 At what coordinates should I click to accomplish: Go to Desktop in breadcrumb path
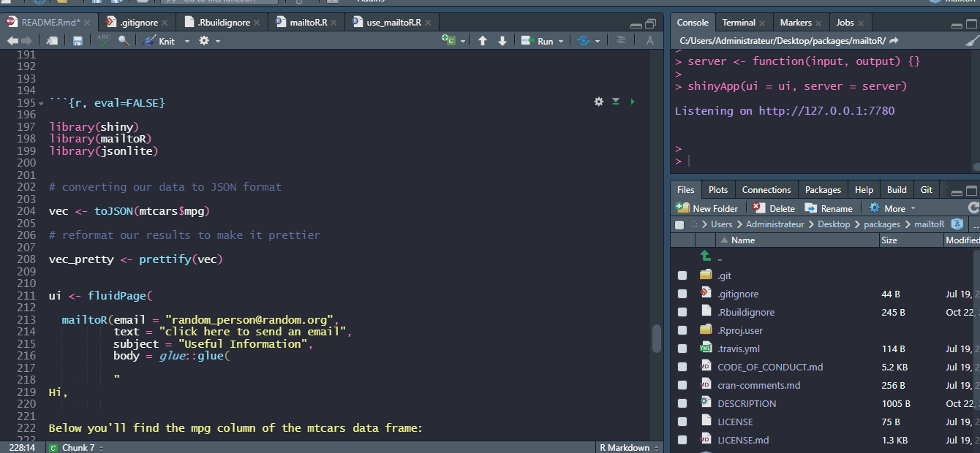click(834, 224)
